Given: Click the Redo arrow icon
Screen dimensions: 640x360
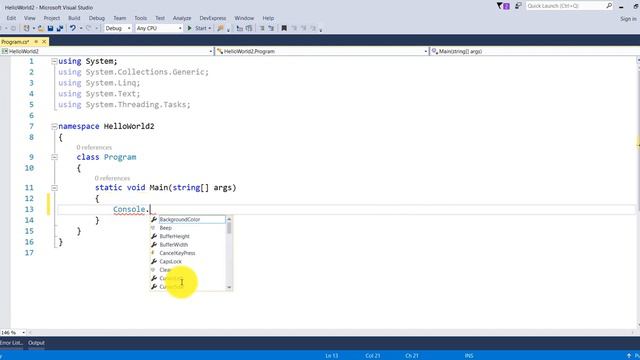Looking at the screenshot, I should (x=89, y=28).
